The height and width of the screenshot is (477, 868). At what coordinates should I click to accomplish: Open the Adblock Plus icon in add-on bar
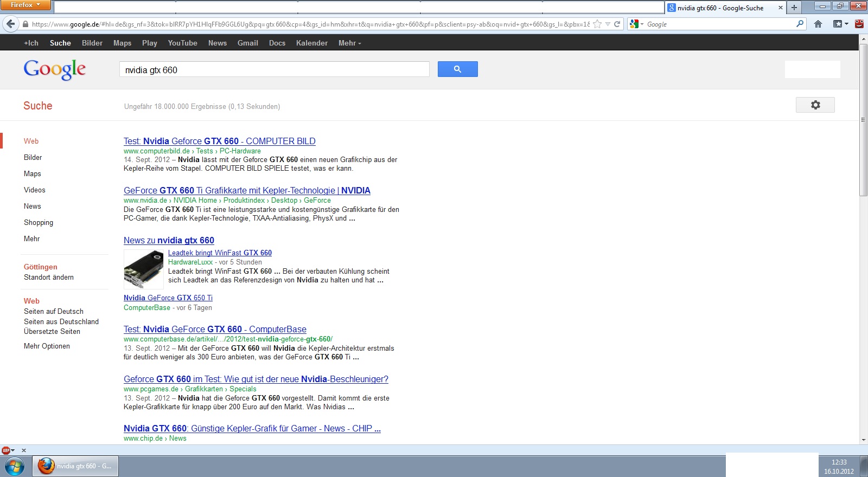tap(7, 450)
